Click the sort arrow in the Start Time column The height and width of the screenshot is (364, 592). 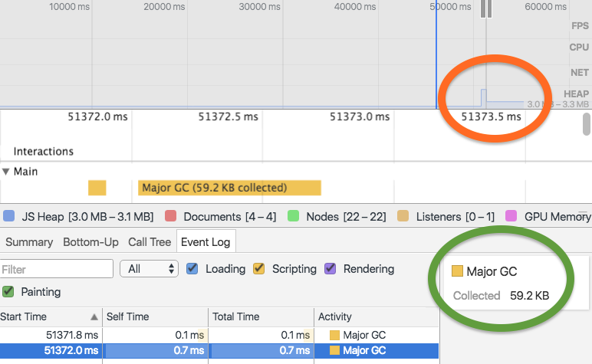pos(94,316)
